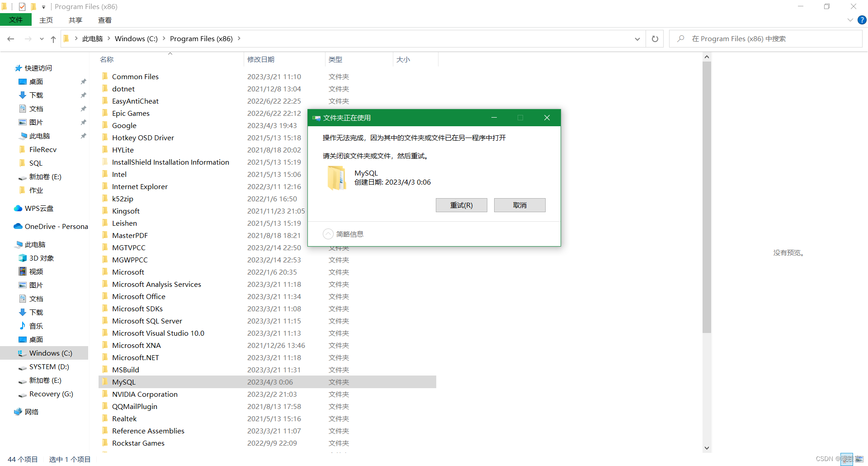Select the MySQL folder row
The height and width of the screenshot is (466, 868).
[x=267, y=382]
